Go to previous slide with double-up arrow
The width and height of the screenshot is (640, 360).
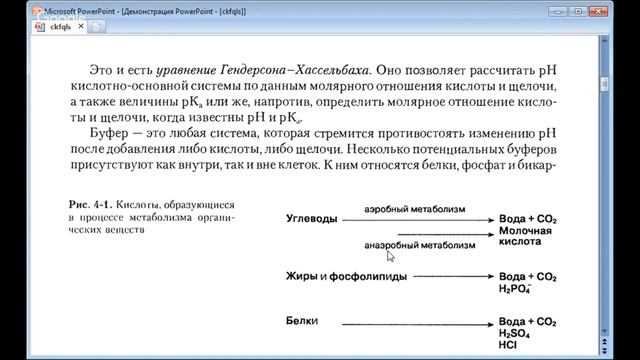point(604,341)
